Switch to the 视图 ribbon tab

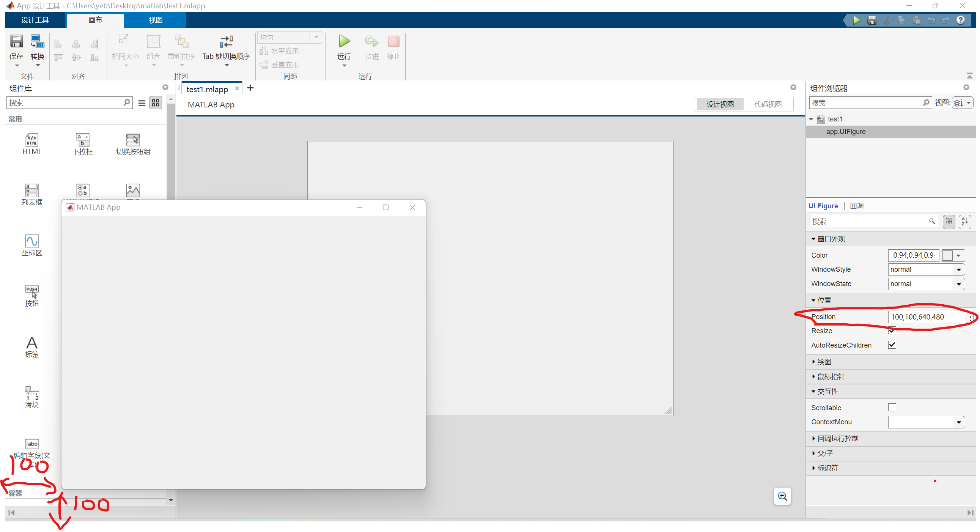point(155,20)
